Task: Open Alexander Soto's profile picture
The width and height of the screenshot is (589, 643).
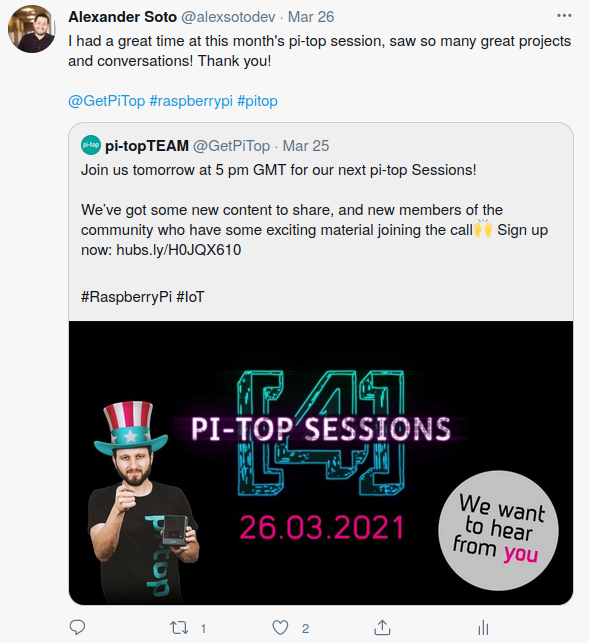Action: click(x=32, y=29)
